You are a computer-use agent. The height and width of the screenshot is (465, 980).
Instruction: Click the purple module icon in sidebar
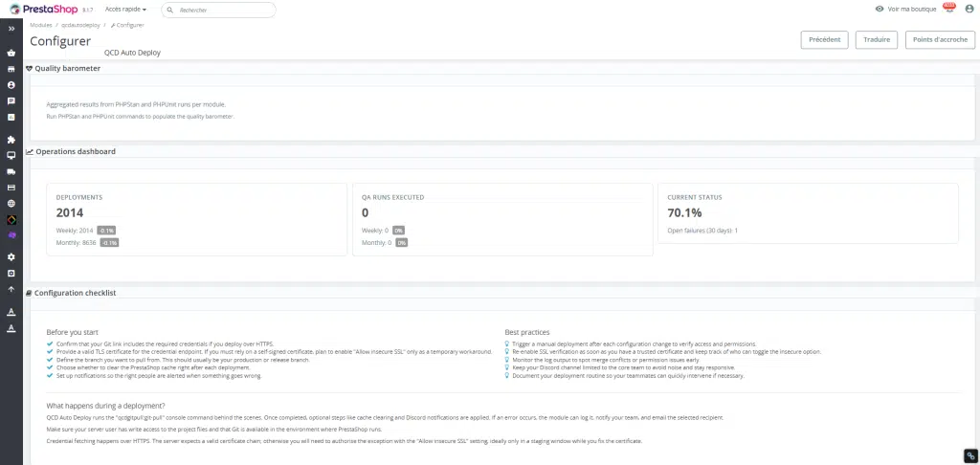(11, 235)
